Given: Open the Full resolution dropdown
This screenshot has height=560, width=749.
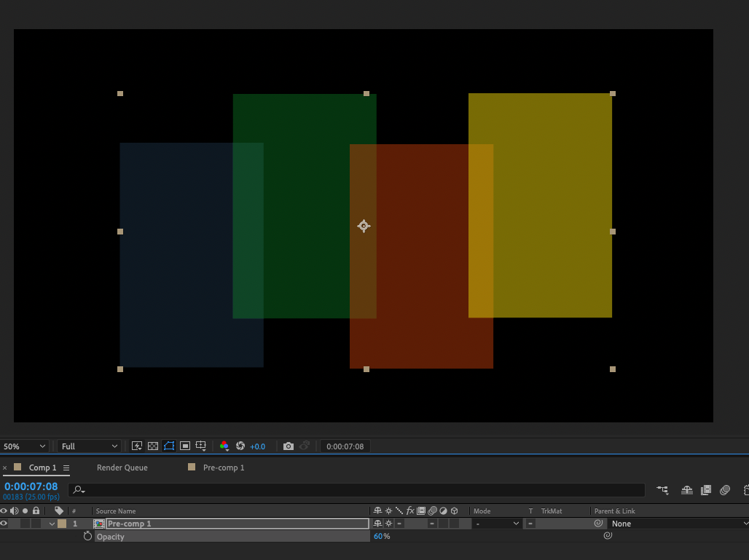Looking at the screenshot, I should pos(87,446).
